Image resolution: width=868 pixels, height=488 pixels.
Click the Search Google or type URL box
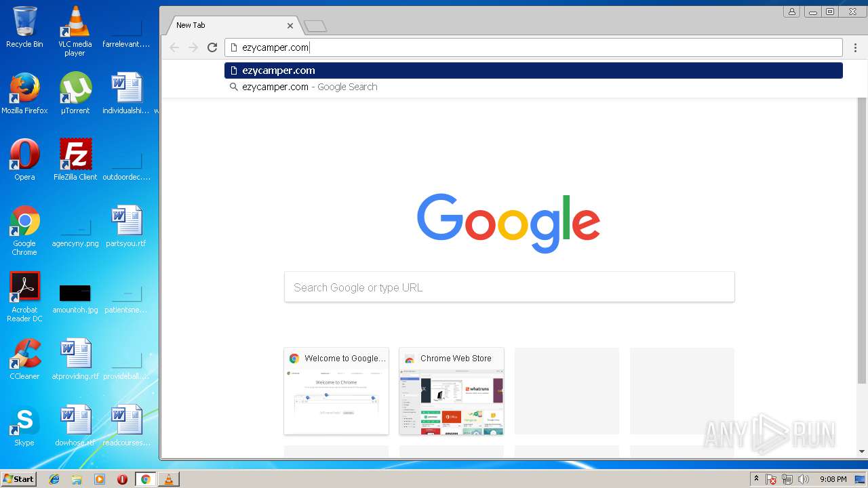(x=509, y=287)
